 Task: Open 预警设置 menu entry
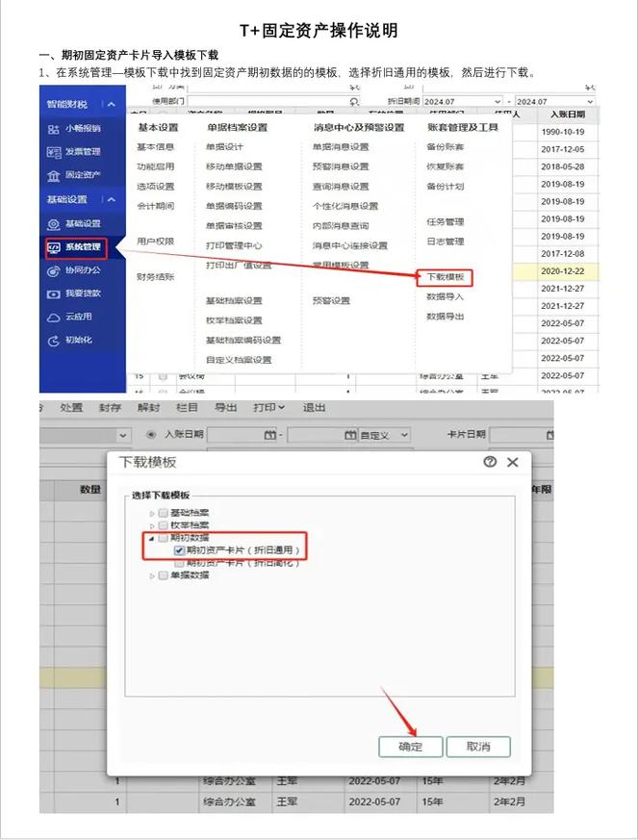(331, 300)
